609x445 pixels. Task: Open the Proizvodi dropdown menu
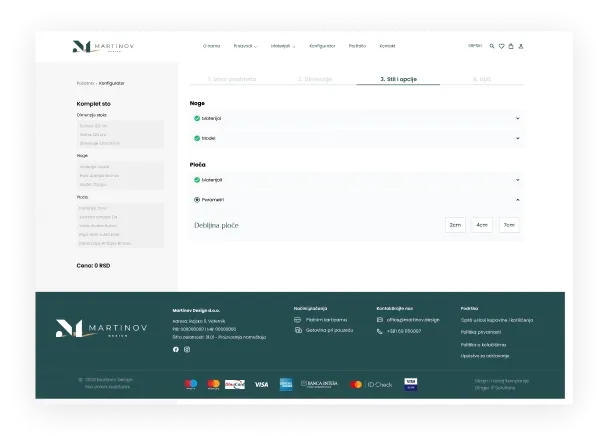[x=245, y=46]
